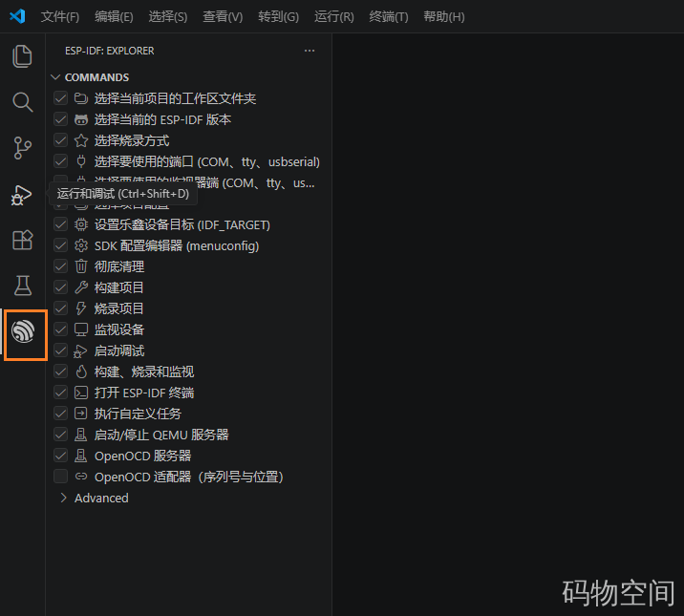
Task: Toggle checkbox for OpenOCD 服务器
Action: pyautogui.click(x=60, y=456)
